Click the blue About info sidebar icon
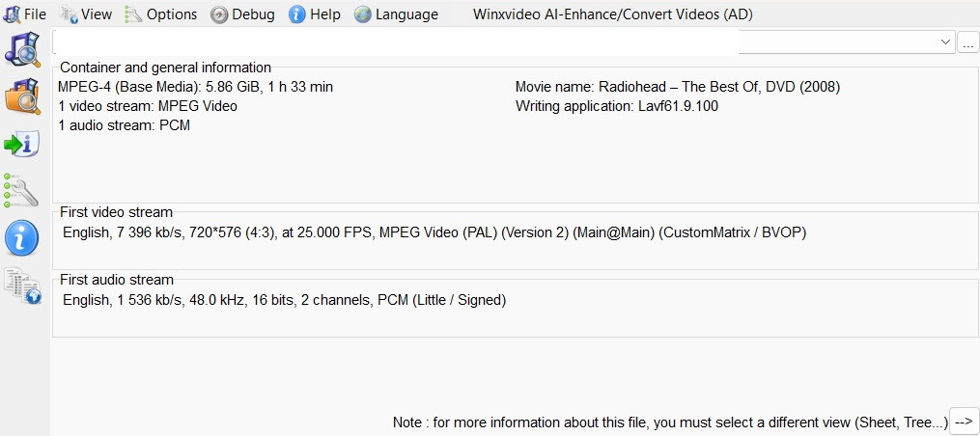This screenshot has height=436, width=980. 23,237
